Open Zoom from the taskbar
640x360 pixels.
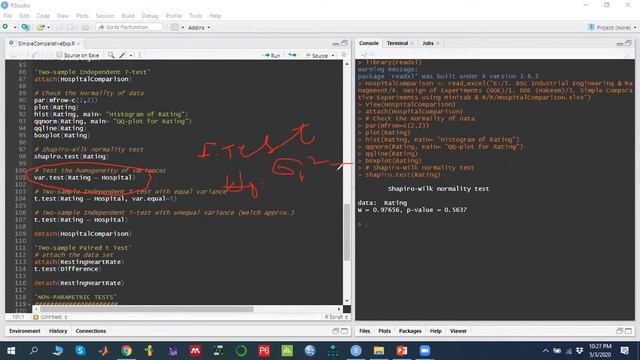(x=425, y=351)
